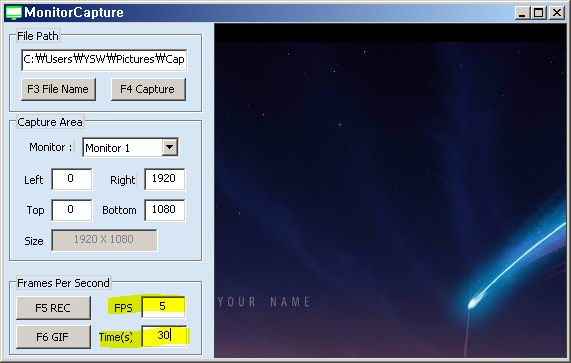Click the MonitorCapture title bar app icon
This screenshot has height=363, width=571.
click(13, 13)
